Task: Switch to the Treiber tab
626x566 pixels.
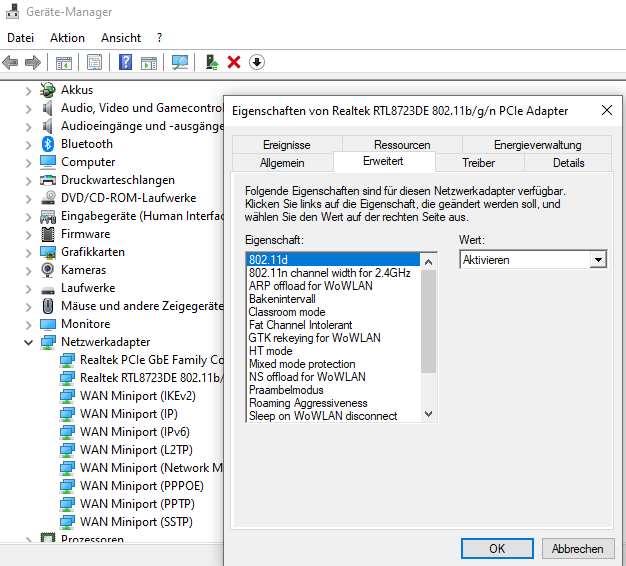Action: click(478, 163)
